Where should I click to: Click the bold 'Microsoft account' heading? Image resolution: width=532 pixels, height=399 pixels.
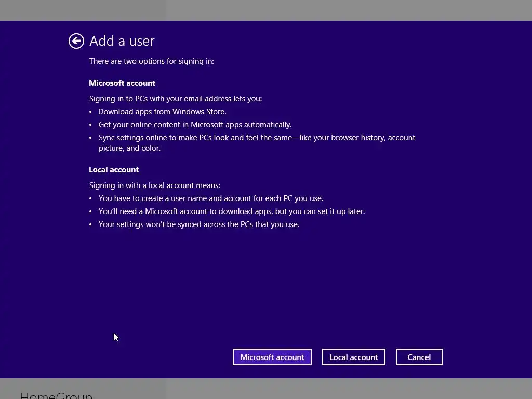coord(122,83)
